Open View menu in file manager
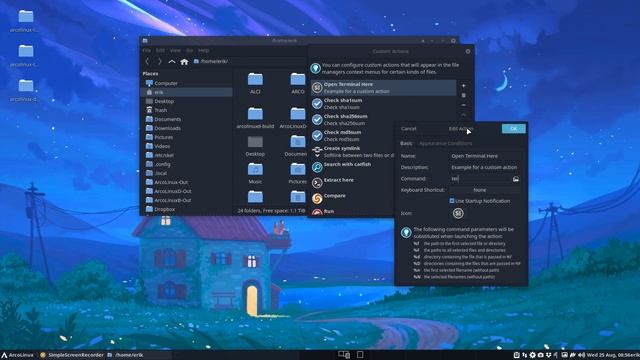 click(175, 50)
